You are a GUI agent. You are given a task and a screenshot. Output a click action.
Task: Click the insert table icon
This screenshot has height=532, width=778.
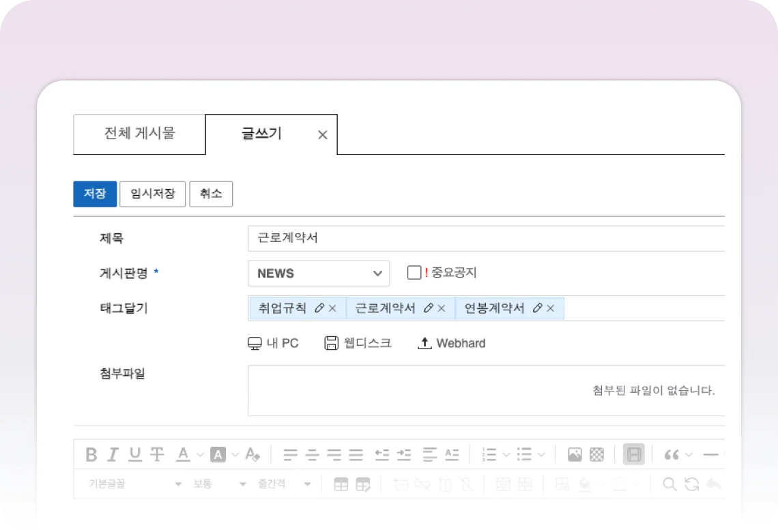pyautogui.click(x=341, y=484)
